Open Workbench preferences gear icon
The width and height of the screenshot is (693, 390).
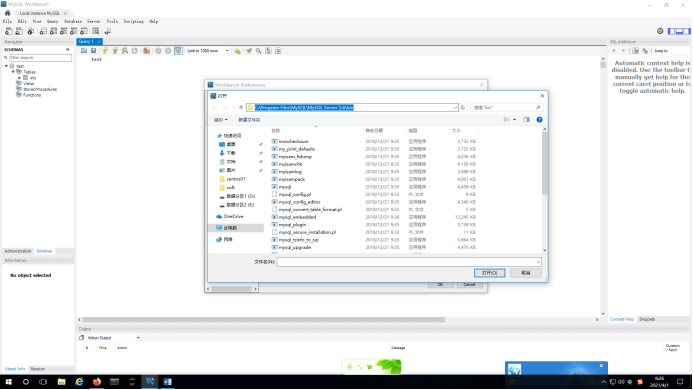click(x=660, y=31)
